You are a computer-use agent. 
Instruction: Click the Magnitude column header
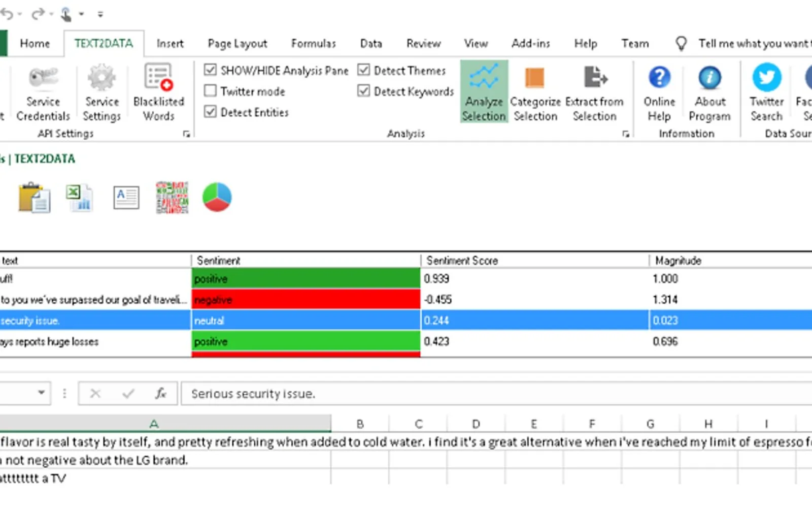pyautogui.click(x=731, y=261)
